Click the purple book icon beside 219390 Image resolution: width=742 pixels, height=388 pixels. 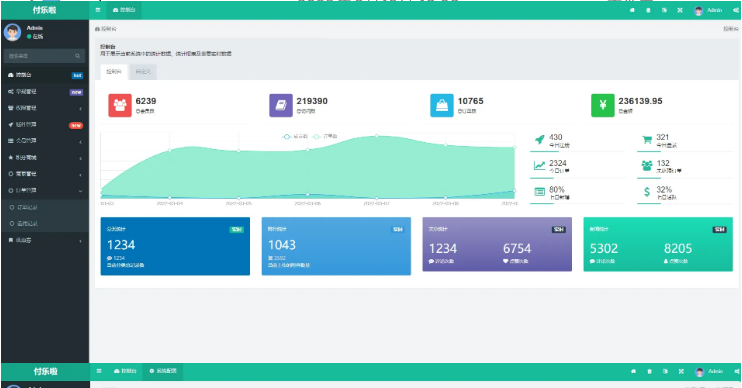(x=281, y=105)
